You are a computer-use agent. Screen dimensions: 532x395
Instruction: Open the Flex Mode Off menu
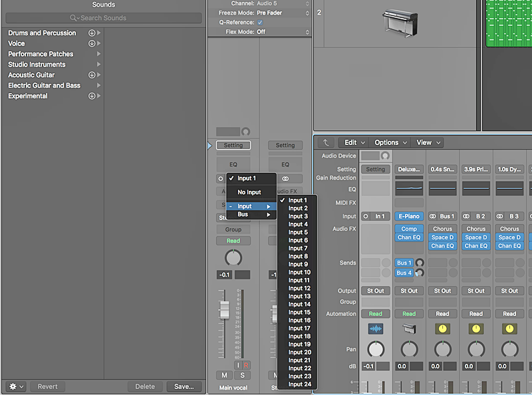pyautogui.click(x=283, y=32)
